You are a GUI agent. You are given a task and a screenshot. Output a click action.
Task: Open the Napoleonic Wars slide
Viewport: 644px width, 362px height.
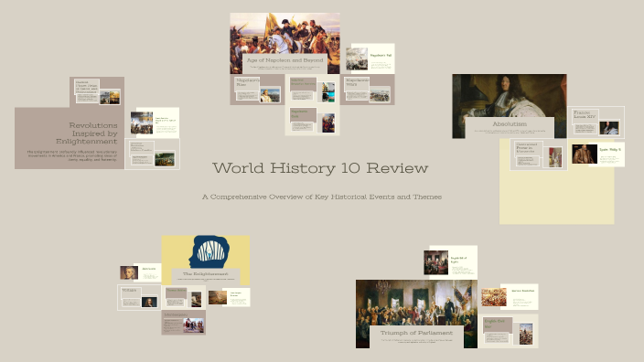pyautogui.click(x=367, y=90)
